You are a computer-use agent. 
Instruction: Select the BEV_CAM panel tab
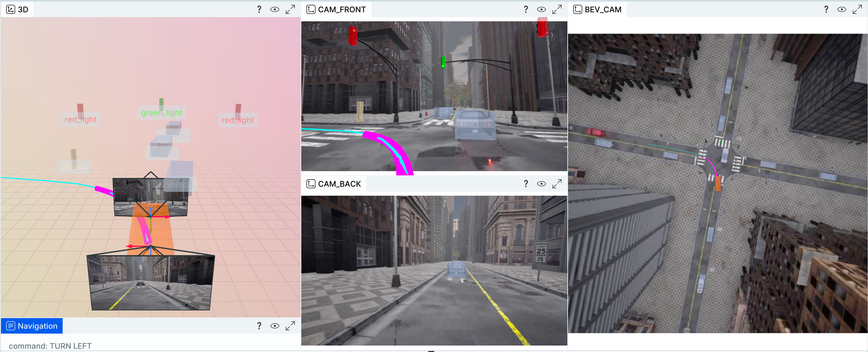(x=597, y=9)
